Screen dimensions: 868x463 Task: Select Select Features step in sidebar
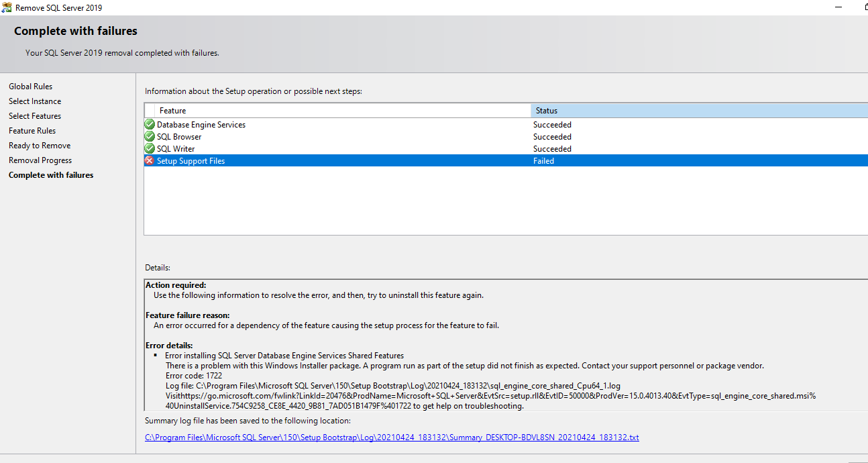(35, 115)
